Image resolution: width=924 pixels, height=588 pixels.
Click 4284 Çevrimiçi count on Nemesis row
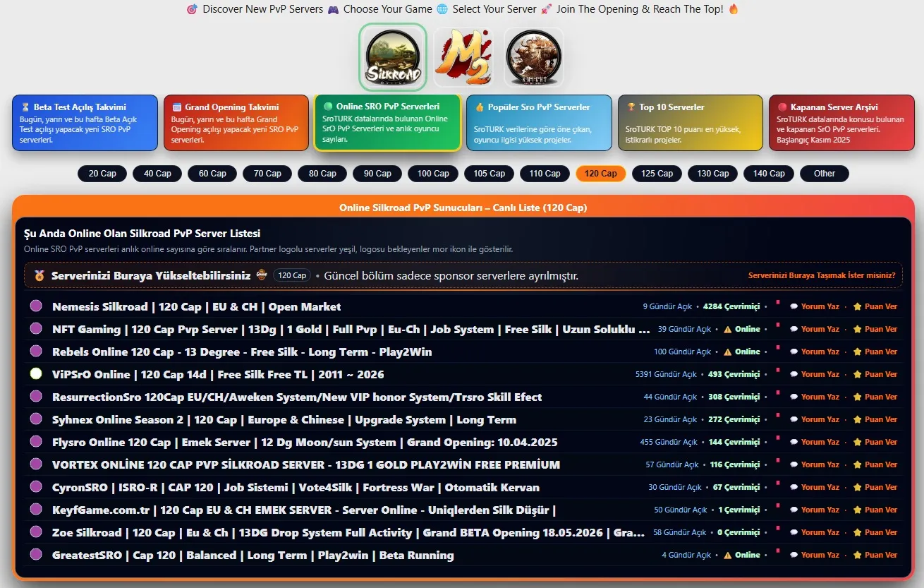click(x=731, y=306)
